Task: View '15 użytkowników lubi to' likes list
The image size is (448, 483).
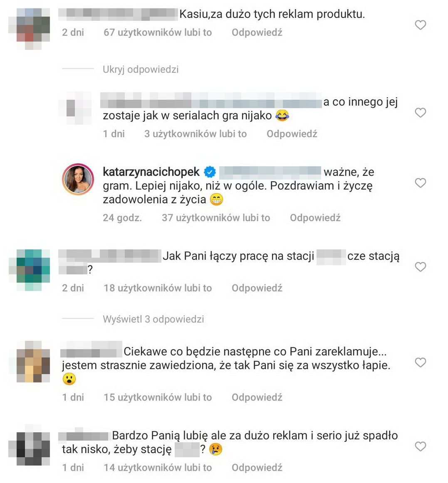Action: click(x=158, y=397)
